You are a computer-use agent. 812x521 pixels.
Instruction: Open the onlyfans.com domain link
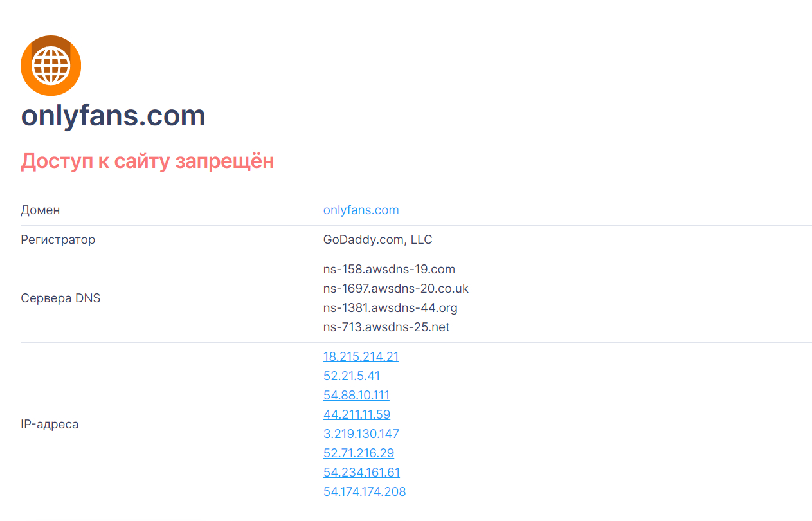pos(361,210)
